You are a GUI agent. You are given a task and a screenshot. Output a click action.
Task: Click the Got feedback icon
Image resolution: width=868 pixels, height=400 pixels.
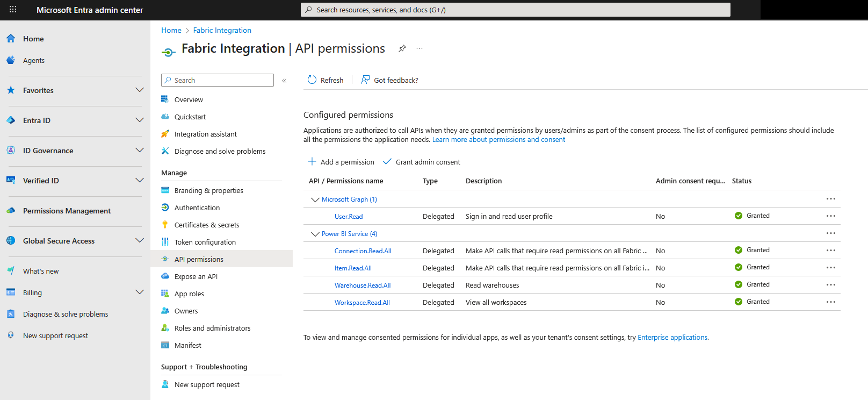pyautogui.click(x=365, y=80)
